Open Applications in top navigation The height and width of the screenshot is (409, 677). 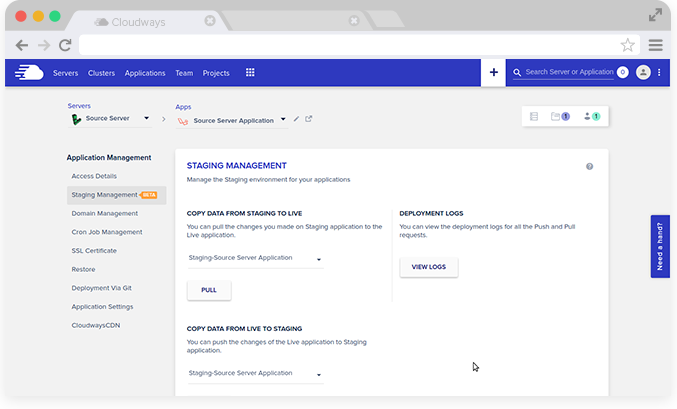145,73
